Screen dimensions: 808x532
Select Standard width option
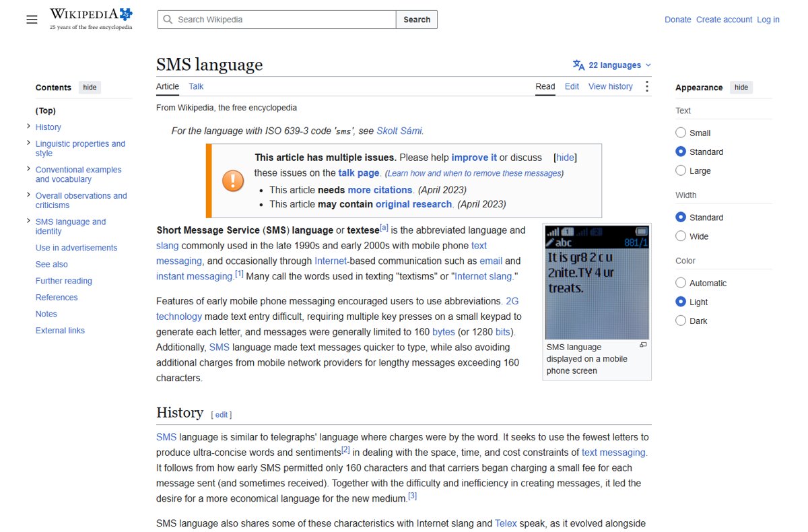pos(681,218)
